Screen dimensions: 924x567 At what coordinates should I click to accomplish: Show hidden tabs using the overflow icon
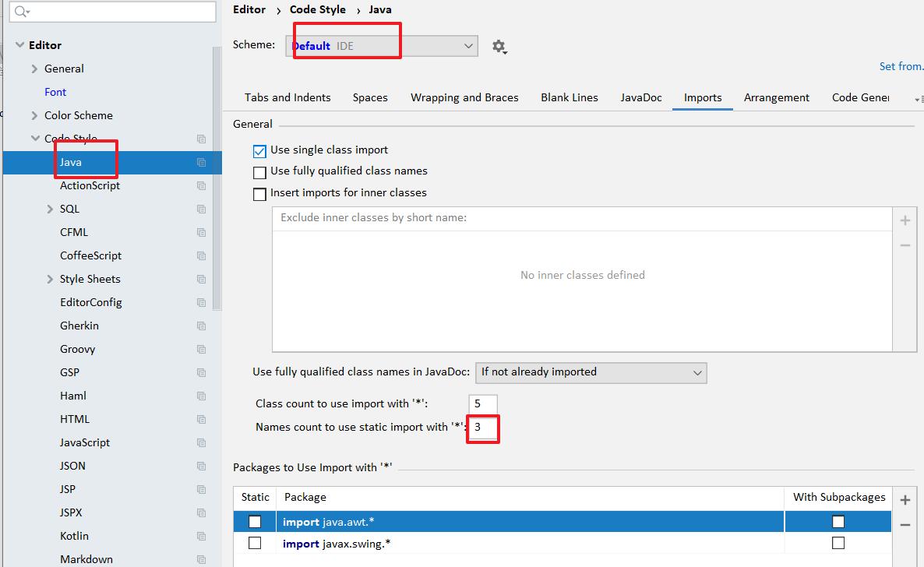[x=918, y=99]
